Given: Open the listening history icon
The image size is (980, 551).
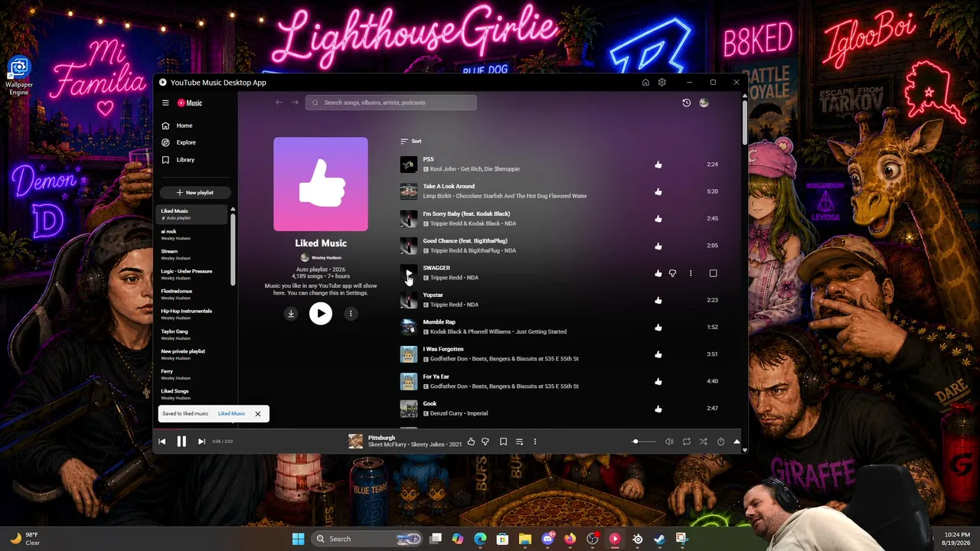Looking at the screenshot, I should [x=687, y=103].
